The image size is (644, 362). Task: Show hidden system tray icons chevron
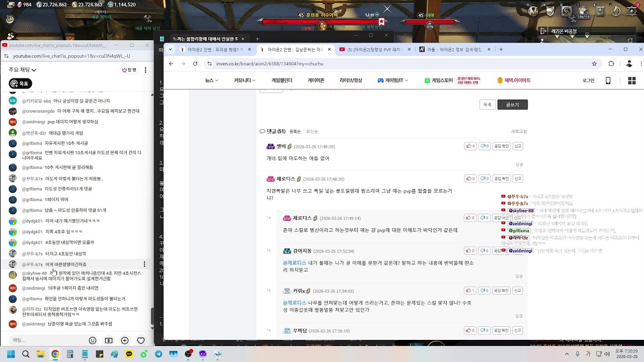click(x=567, y=354)
